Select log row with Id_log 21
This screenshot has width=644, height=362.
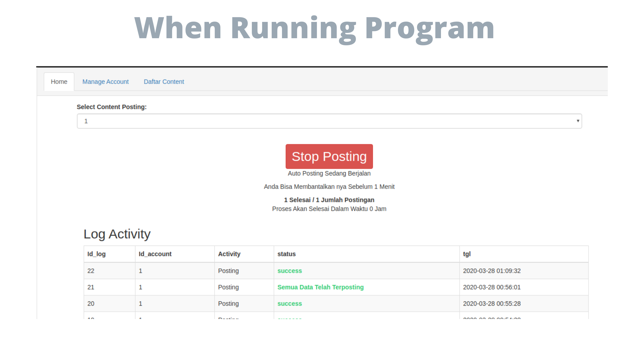tap(91, 287)
